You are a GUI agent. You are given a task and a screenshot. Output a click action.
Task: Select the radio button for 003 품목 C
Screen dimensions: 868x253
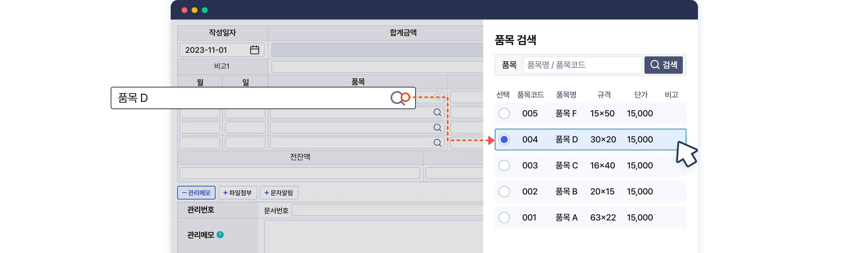point(504,165)
